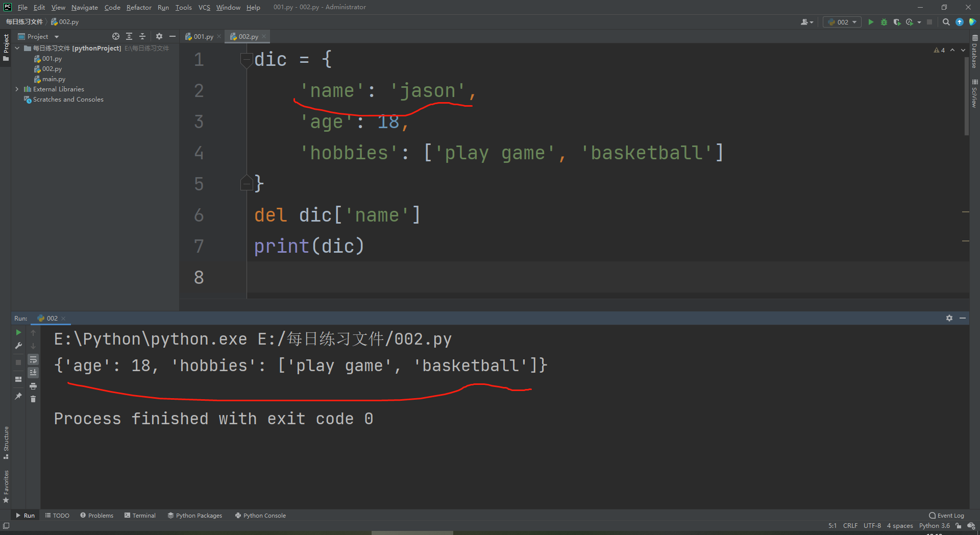Click the wrench icon in Run panel
The image size is (980, 535).
click(19, 346)
